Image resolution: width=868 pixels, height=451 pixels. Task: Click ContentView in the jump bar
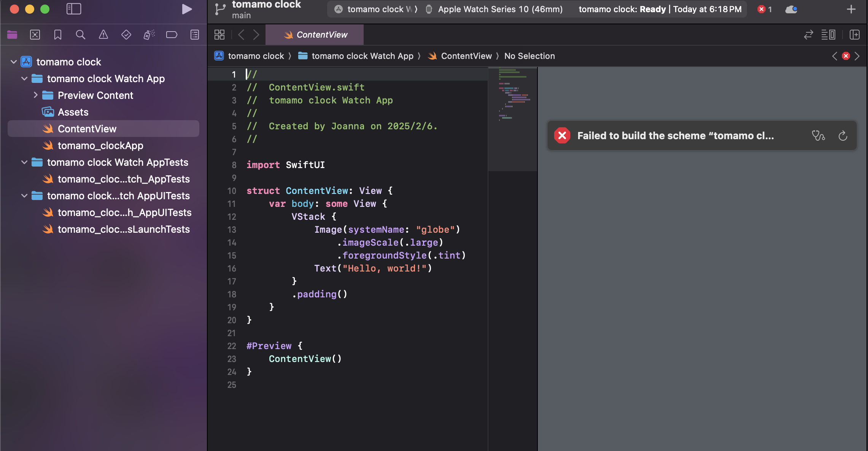pyautogui.click(x=459, y=56)
